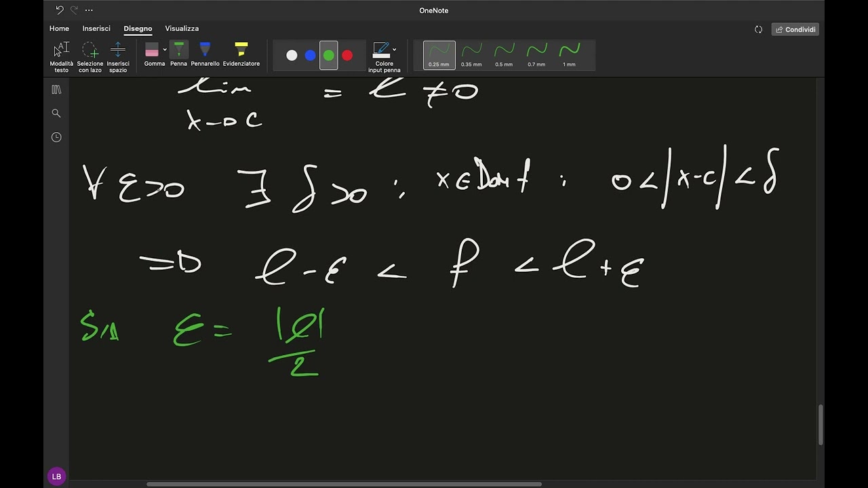Select Inserisci spazio tool

118,57
